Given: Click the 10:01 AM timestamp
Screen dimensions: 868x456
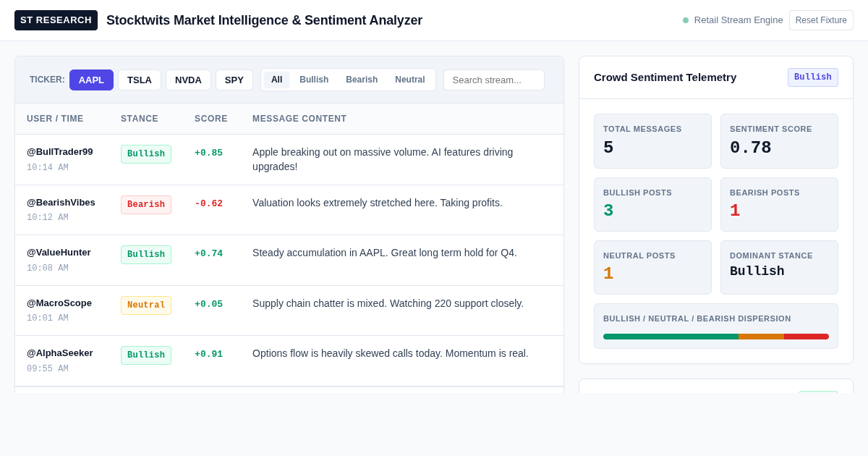Looking at the screenshot, I should pos(48,318).
